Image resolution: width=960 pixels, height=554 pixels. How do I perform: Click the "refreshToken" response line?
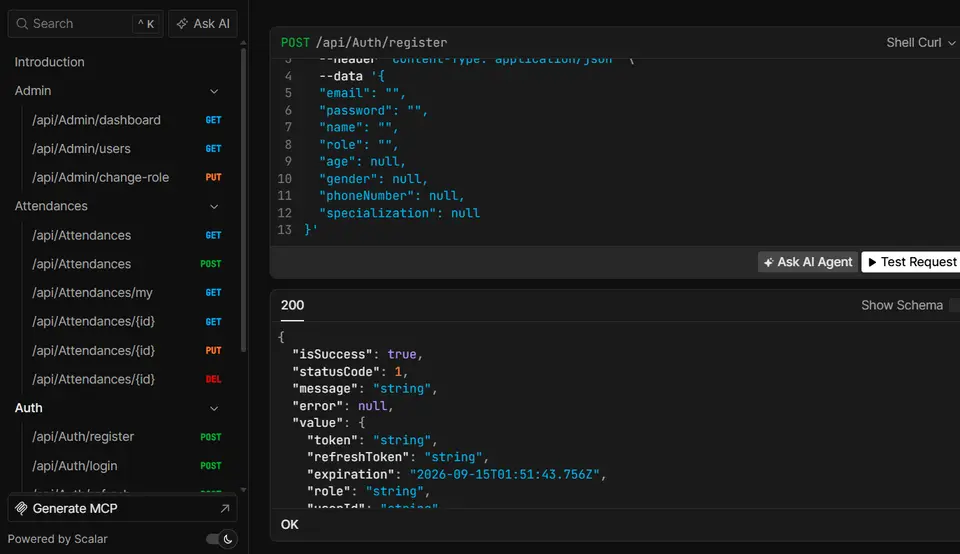pos(397,457)
